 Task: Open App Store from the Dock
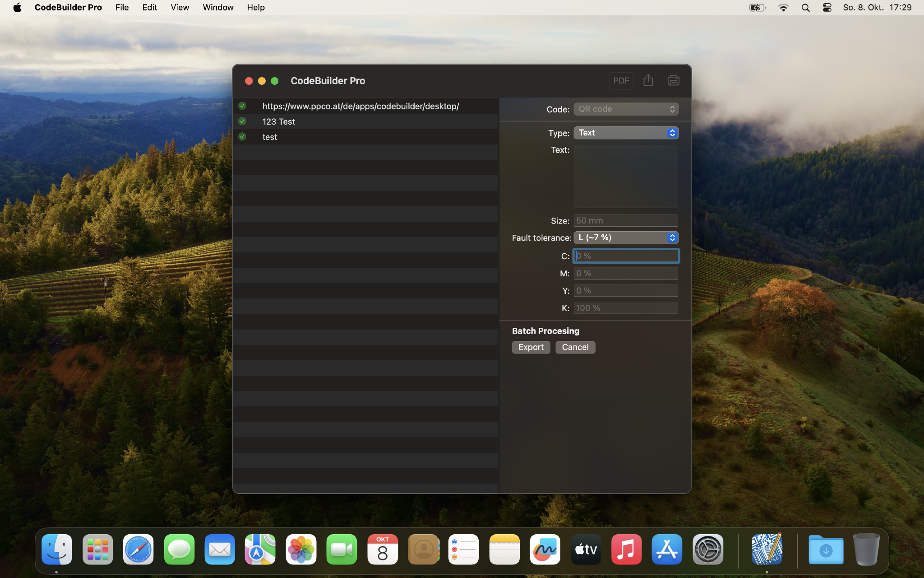[667, 550]
